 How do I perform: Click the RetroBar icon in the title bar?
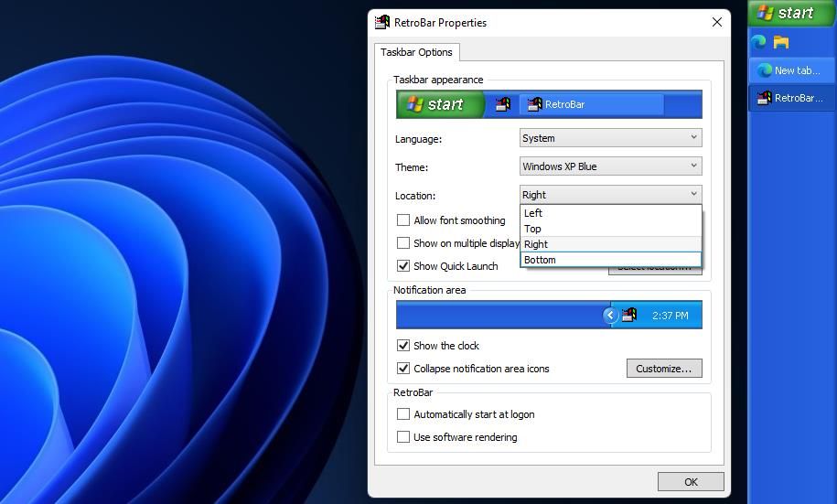pyautogui.click(x=382, y=23)
